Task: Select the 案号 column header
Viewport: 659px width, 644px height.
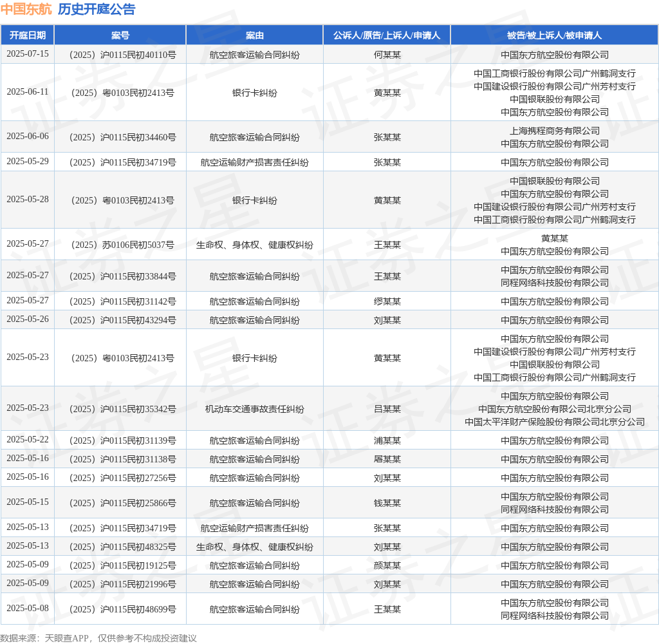Action: [x=120, y=35]
